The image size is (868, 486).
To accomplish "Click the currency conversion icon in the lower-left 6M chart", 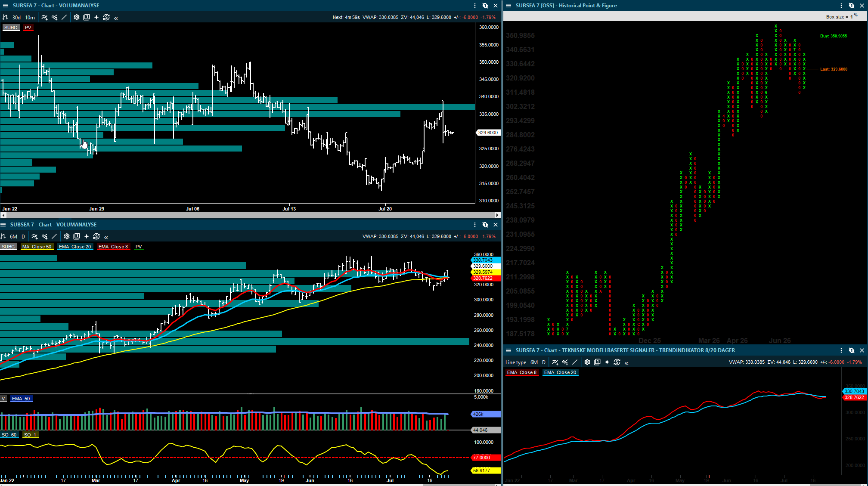I will click(x=96, y=236).
